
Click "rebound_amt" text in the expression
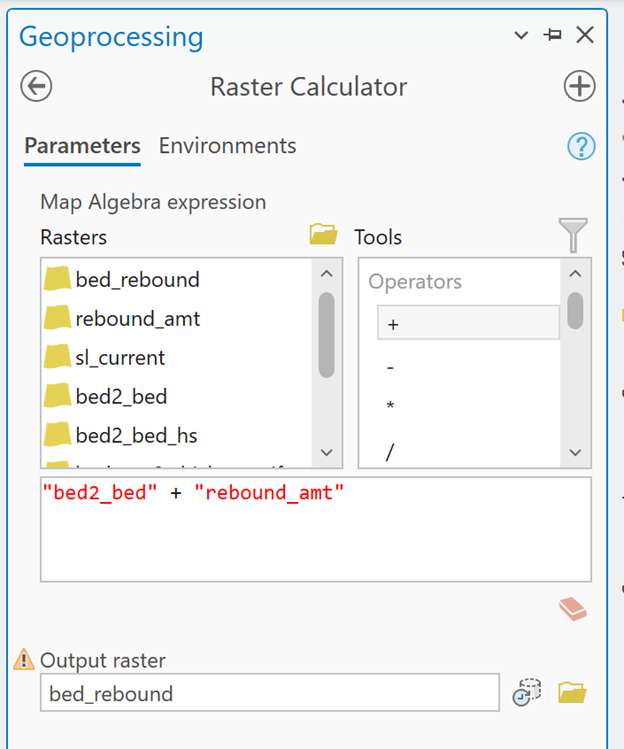[x=269, y=492]
